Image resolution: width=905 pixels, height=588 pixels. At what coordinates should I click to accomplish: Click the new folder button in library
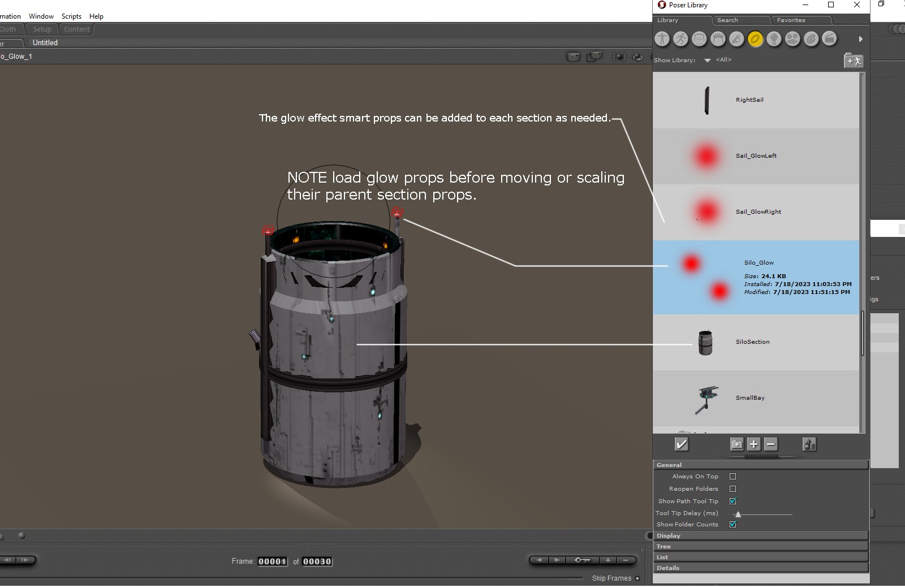tap(736, 444)
